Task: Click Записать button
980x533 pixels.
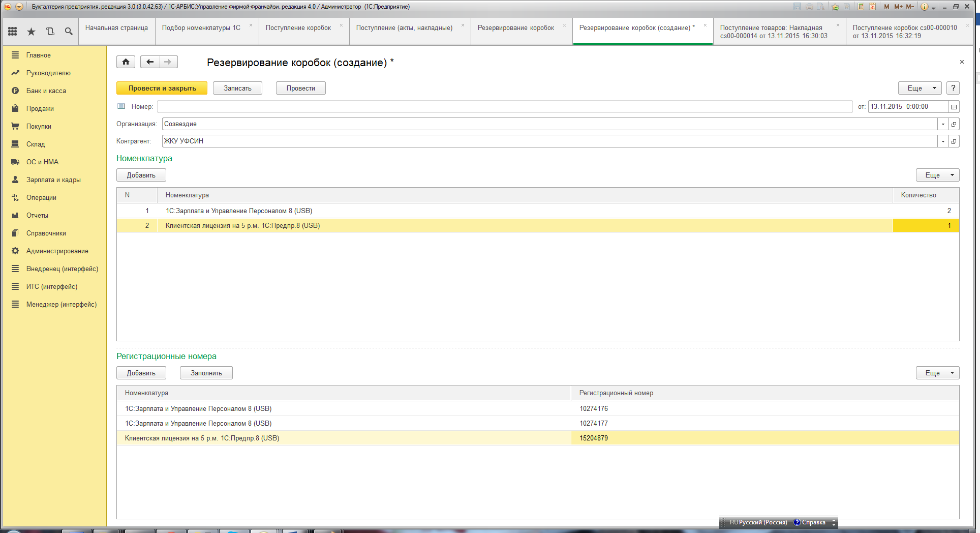Action: tap(237, 88)
